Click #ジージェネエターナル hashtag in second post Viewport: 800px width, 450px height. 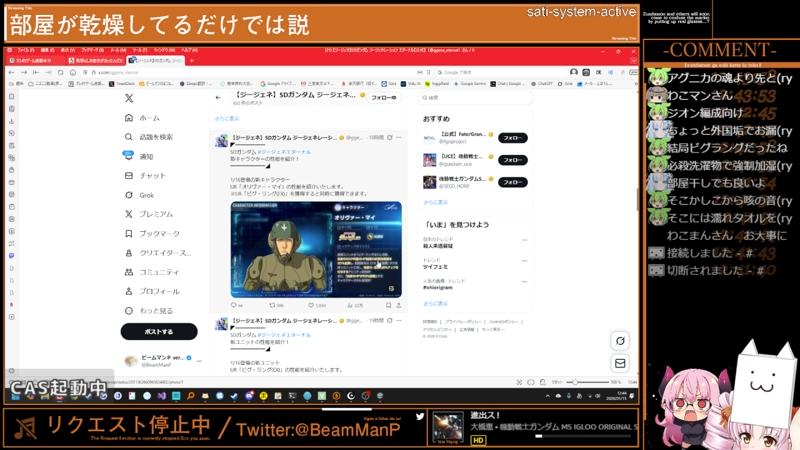[x=284, y=335]
